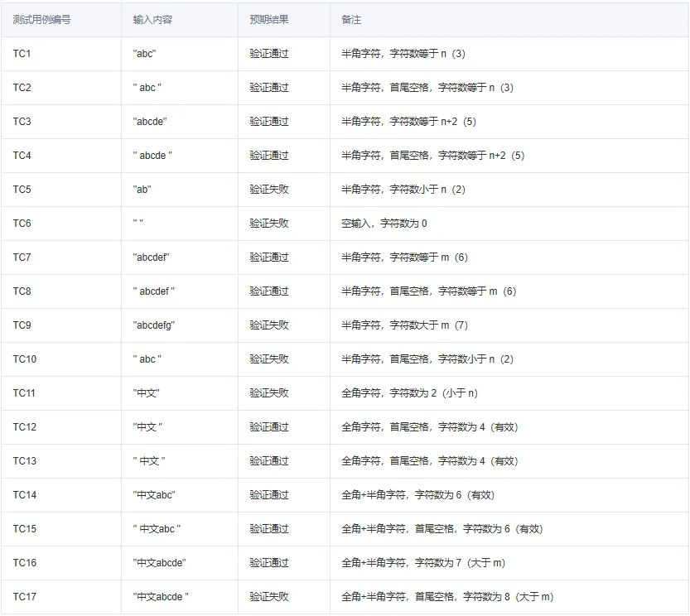Click remark "半角字符，字符数等于 m (6)" in row TC7
This screenshot has width=690, height=616.
point(405,257)
